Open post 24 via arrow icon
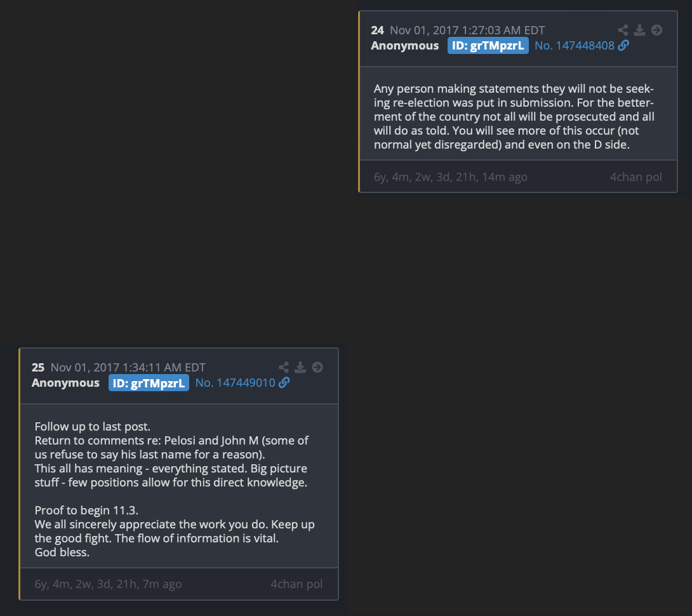This screenshot has width=692, height=616. click(x=656, y=30)
